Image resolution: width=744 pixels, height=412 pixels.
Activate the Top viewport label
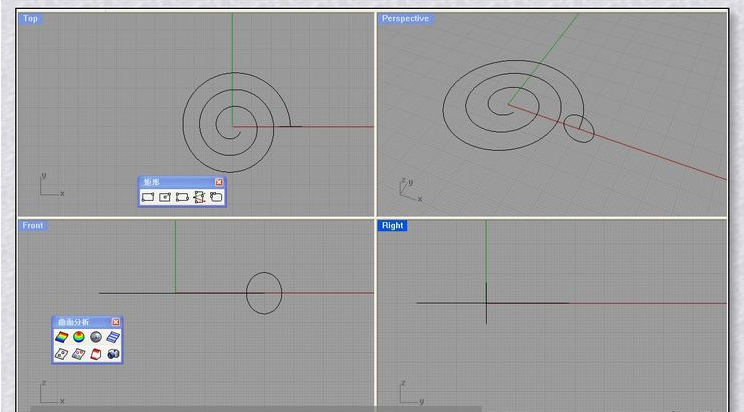point(30,19)
